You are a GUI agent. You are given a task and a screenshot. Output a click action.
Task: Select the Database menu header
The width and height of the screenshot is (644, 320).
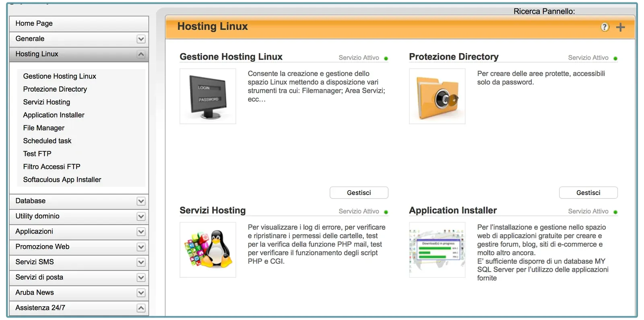pos(79,201)
